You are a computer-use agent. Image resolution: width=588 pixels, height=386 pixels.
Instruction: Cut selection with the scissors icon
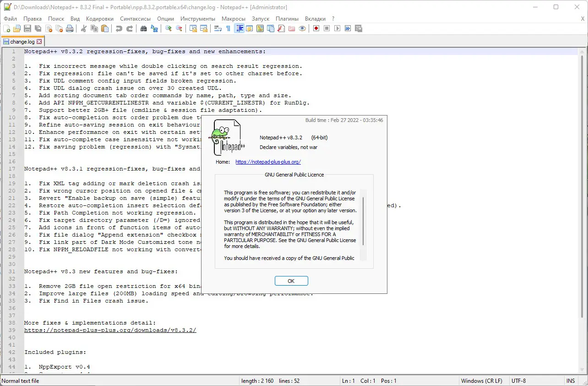[84, 28]
